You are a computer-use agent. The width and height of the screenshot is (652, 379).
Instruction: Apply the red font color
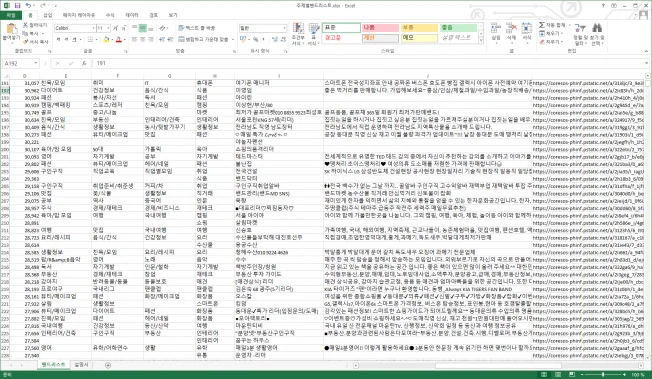tap(119, 40)
